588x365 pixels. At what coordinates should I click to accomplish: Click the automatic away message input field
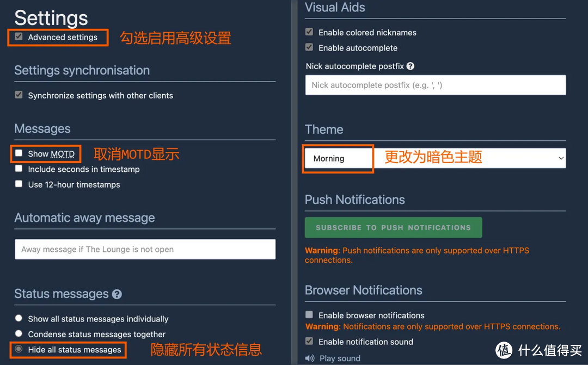[x=145, y=249]
